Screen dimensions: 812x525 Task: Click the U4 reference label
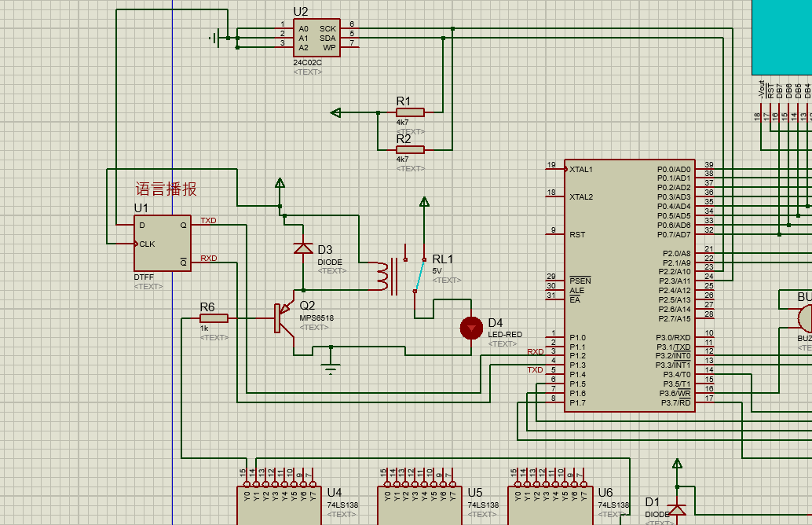click(x=335, y=492)
